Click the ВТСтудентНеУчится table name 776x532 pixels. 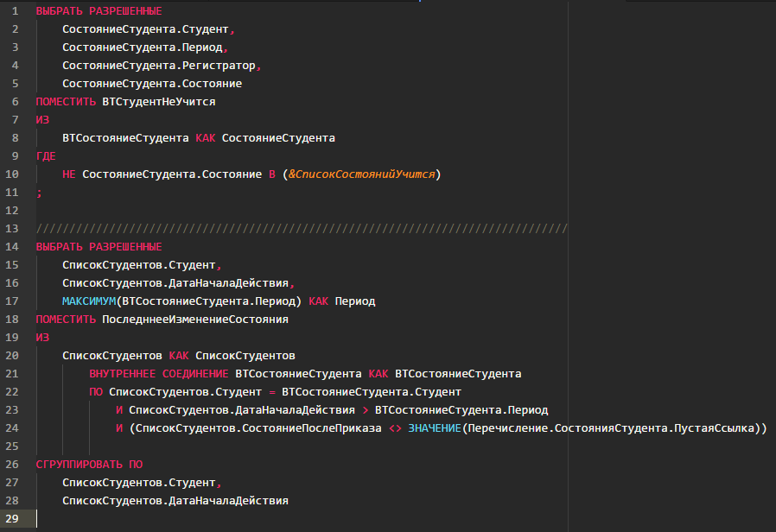pos(159,102)
